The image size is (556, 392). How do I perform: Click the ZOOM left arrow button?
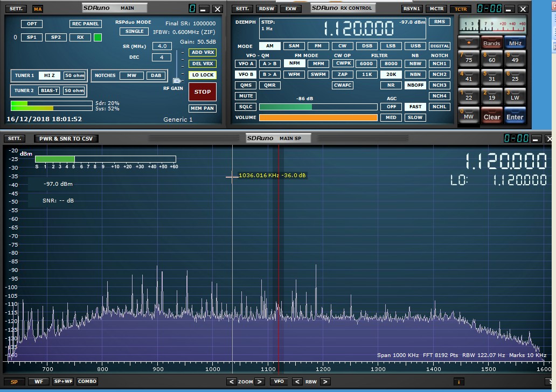pyautogui.click(x=232, y=382)
